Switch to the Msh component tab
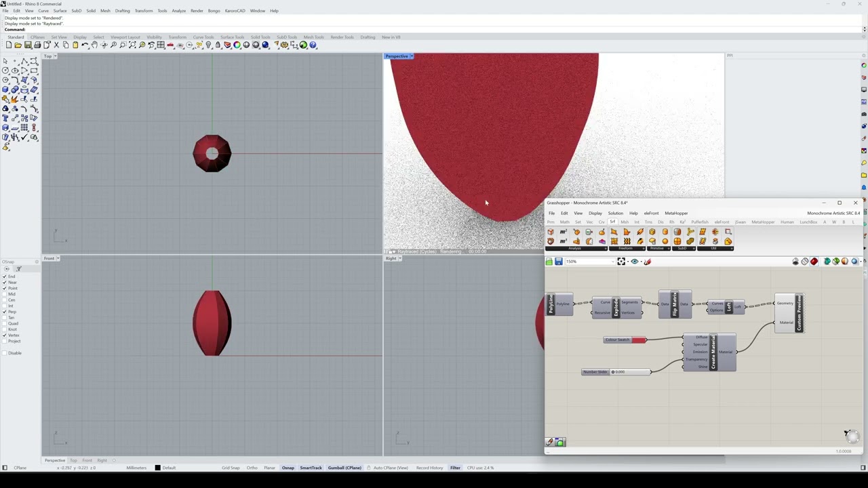The height and width of the screenshot is (488, 868). (x=625, y=222)
